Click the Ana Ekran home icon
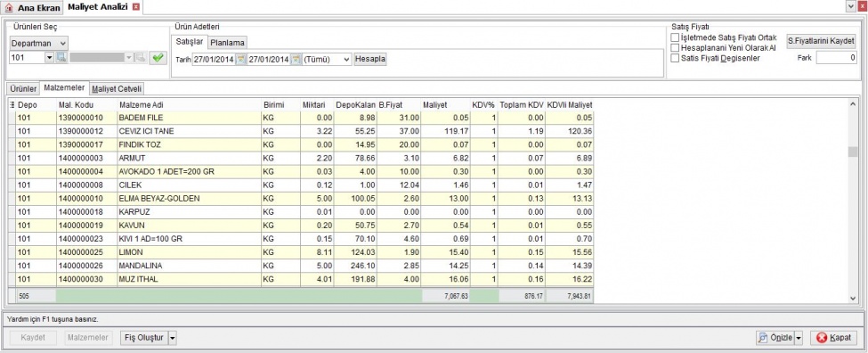 pos(8,8)
